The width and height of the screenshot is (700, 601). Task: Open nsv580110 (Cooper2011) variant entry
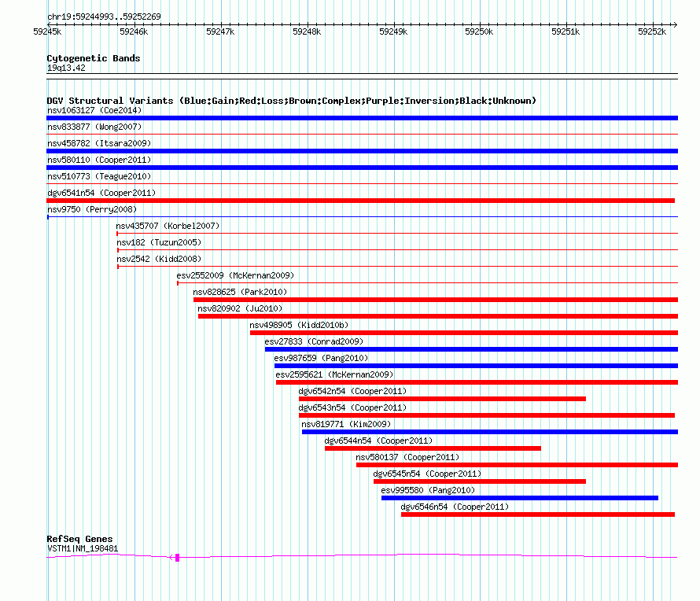click(99, 160)
